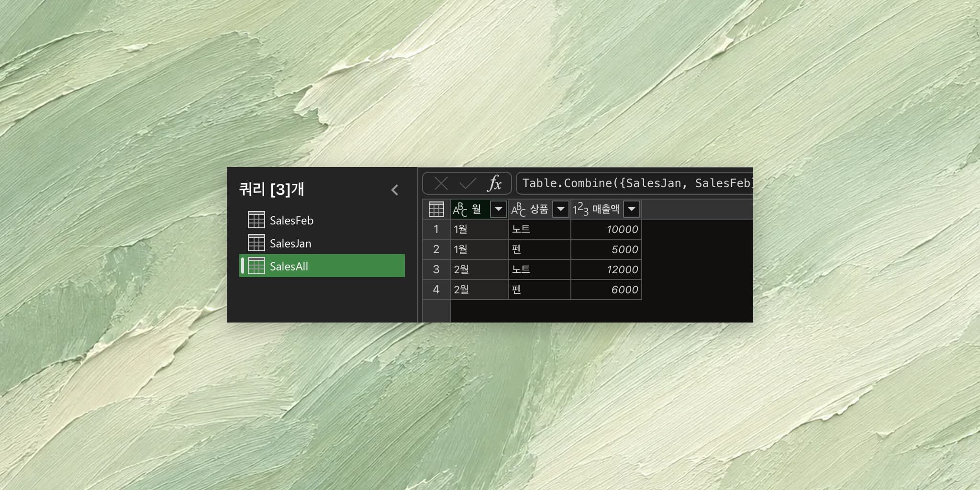Viewport: 980px width, 490px height.
Task: Select row number 3
Action: click(x=436, y=269)
